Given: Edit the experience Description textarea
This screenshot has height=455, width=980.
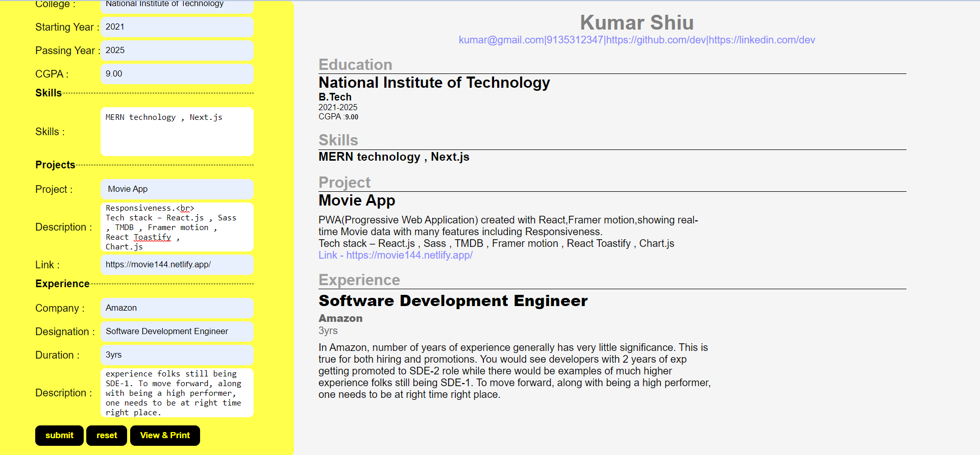Looking at the screenshot, I should click(x=177, y=393).
